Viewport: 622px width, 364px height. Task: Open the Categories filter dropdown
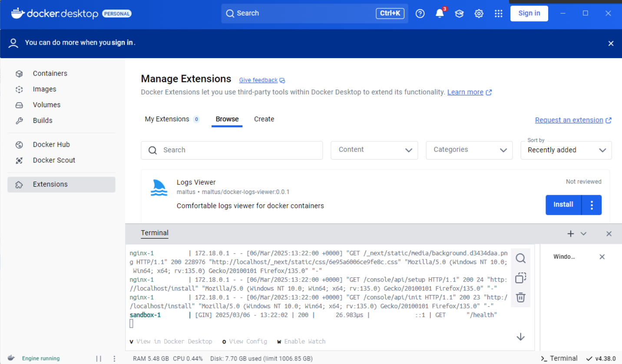469,150
